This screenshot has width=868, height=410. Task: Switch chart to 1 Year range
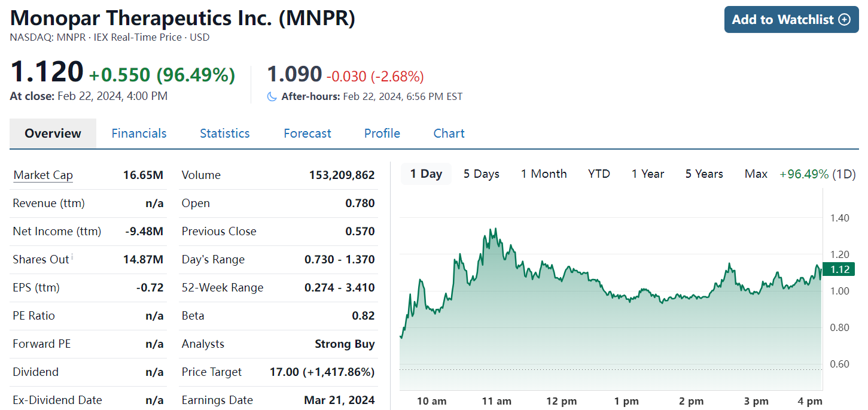coord(648,174)
